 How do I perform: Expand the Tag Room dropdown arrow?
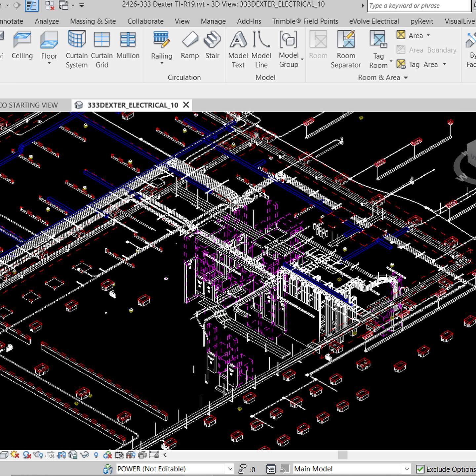point(391,61)
